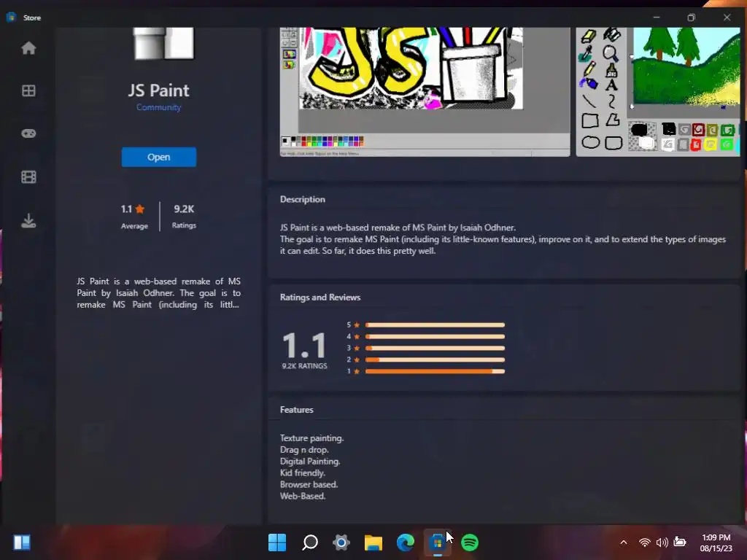Expand hidden system tray icons chevron

point(624,542)
